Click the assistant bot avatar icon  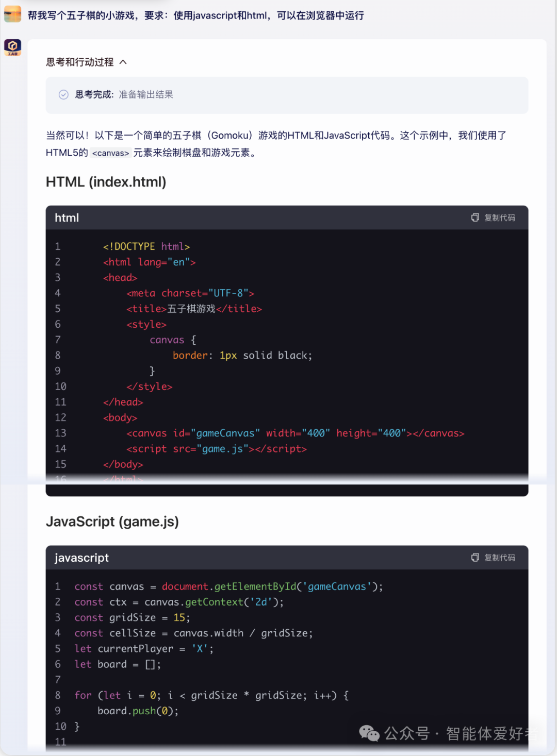(12, 47)
